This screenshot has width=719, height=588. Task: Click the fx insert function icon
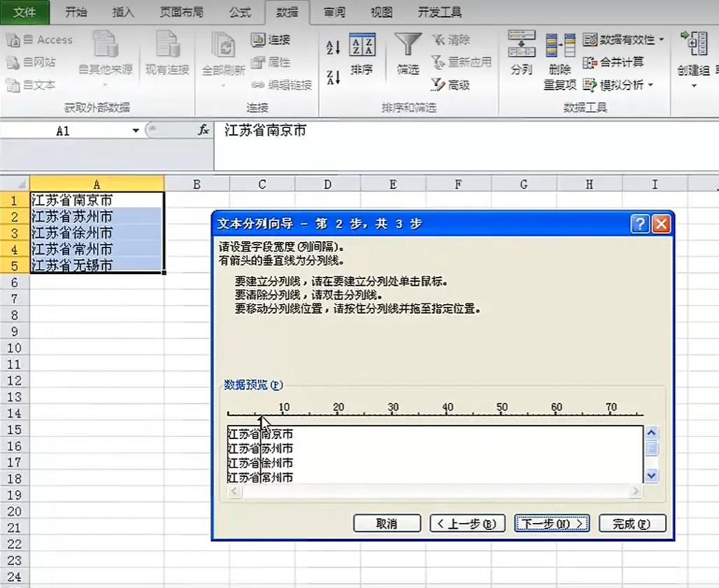(x=204, y=131)
